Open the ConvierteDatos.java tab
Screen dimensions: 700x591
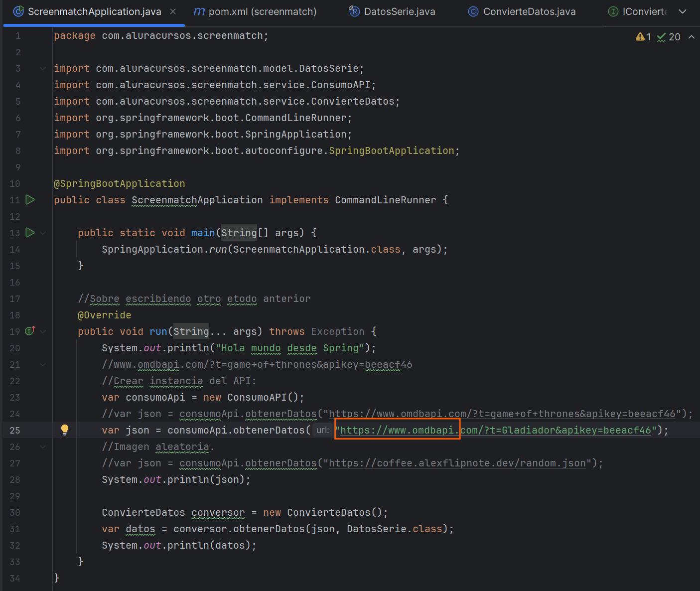point(522,11)
